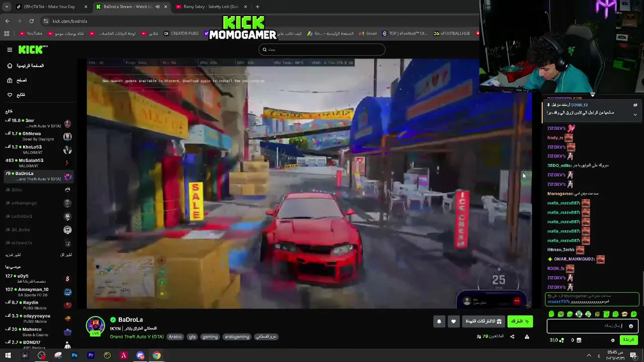This screenshot has width=644, height=362.
Task: Select BaDroLa channel in sidebar
Action: 38,176
